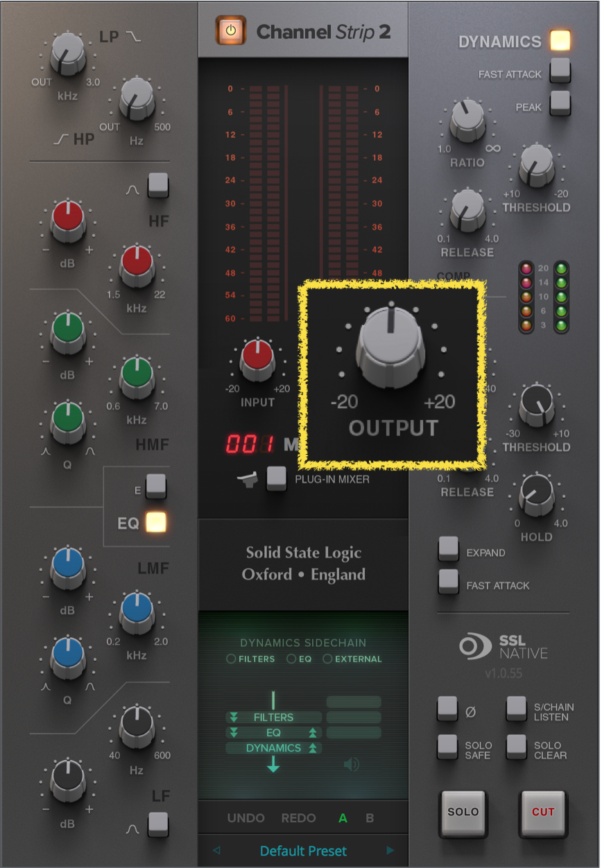Click the red HF frequency kHz knob

pos(137,266)
